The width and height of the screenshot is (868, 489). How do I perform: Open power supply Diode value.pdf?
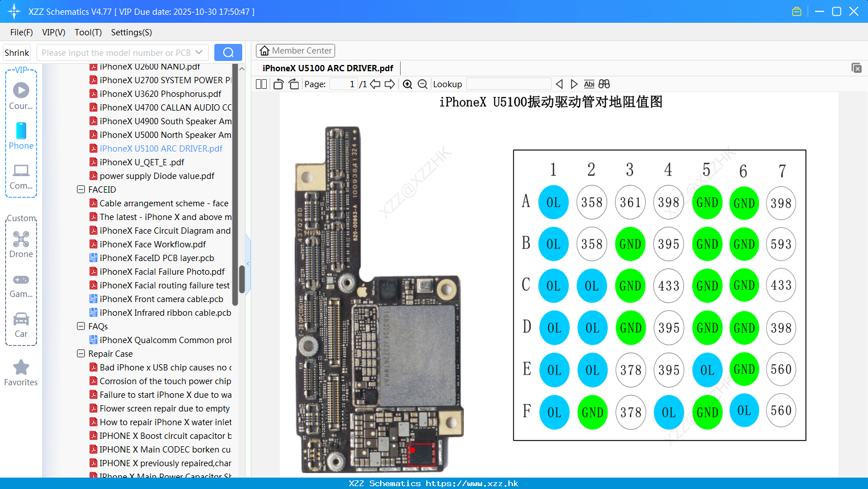[x=157, y=176]
